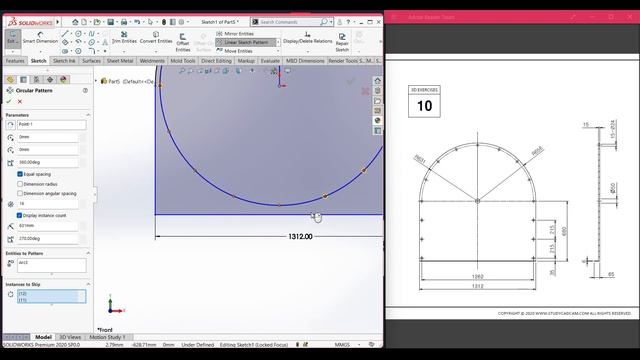Open the ConfigurationManager tab icon
Screen dimensions: 640x360
36,80
